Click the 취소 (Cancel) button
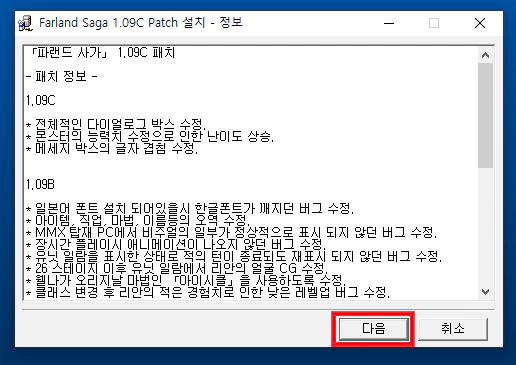 pos(453,329)
